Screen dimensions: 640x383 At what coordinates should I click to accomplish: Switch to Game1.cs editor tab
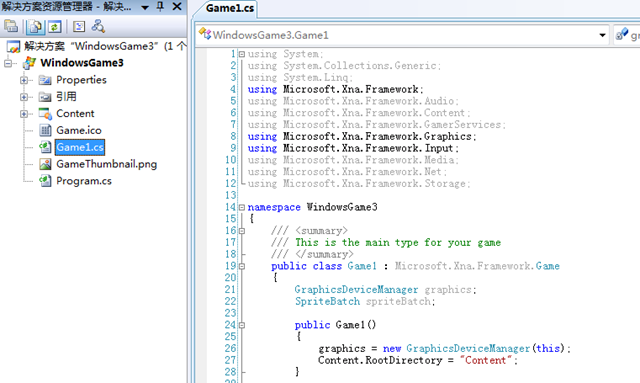coord(229,8)
